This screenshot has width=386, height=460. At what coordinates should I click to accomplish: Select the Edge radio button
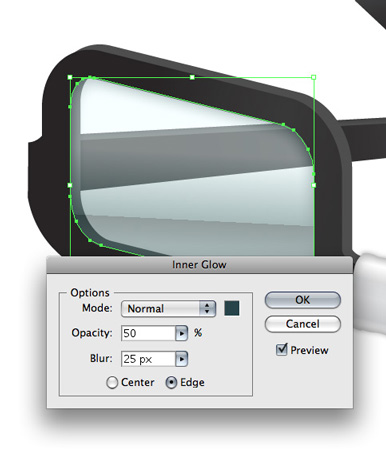coord(171,383)
